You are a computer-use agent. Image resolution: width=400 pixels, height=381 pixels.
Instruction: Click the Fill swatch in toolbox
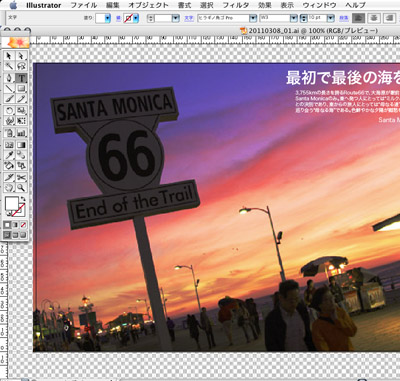[12, 203]
